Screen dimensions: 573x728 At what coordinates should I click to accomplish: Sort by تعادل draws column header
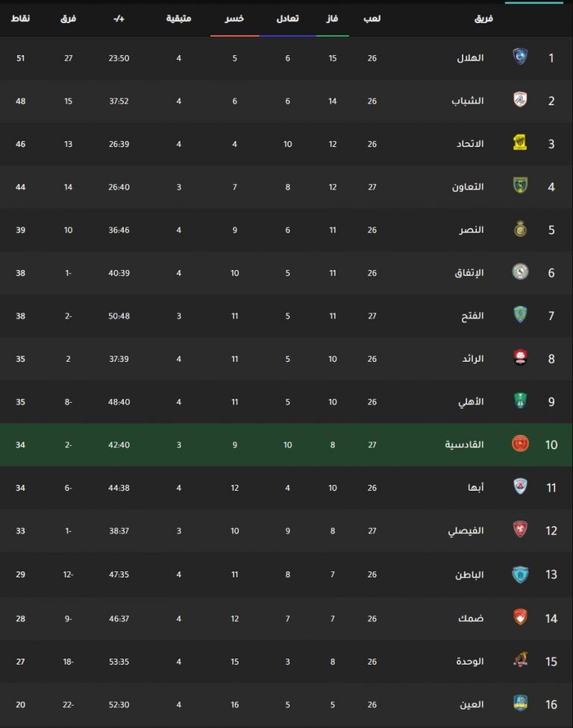click(x=287, y=19)
